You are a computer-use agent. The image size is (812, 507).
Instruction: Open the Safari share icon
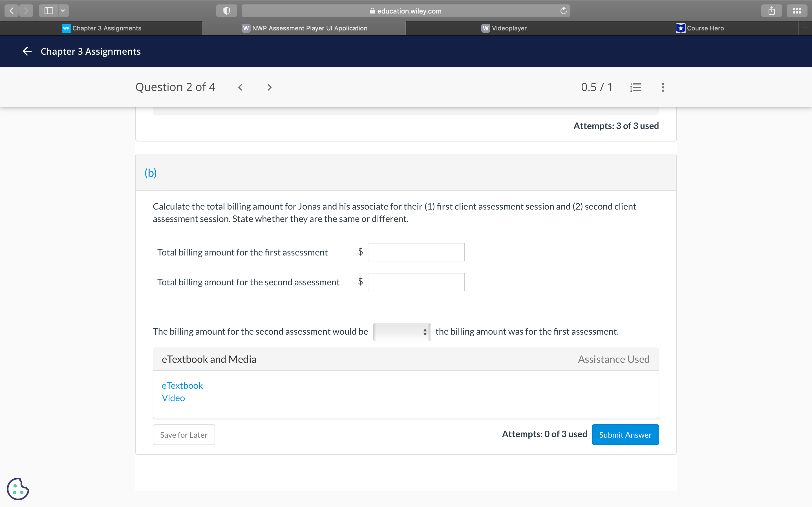tap(771, 11)
